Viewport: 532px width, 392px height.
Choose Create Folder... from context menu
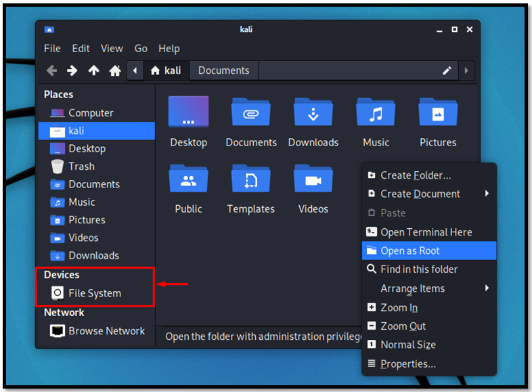pyautogui.click(x=429, y=175)
